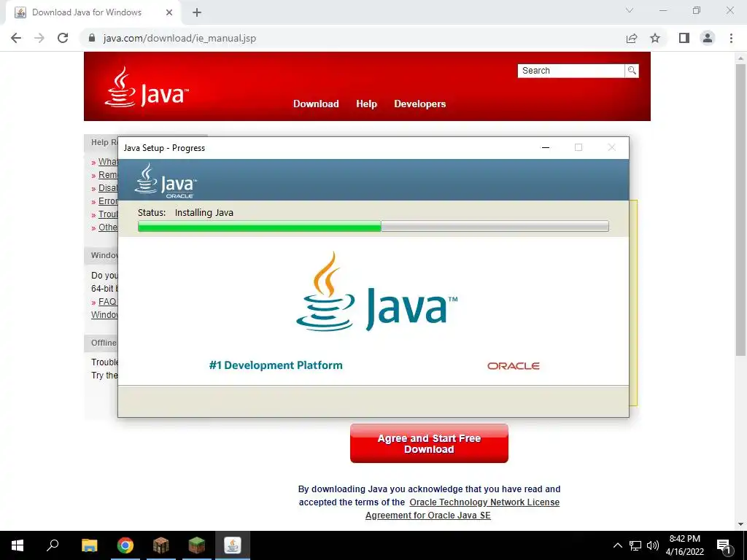The width and height of the screenshot is (747, 560).
Task: Open Chrome's three-dot menu
Action: (731, 38)
